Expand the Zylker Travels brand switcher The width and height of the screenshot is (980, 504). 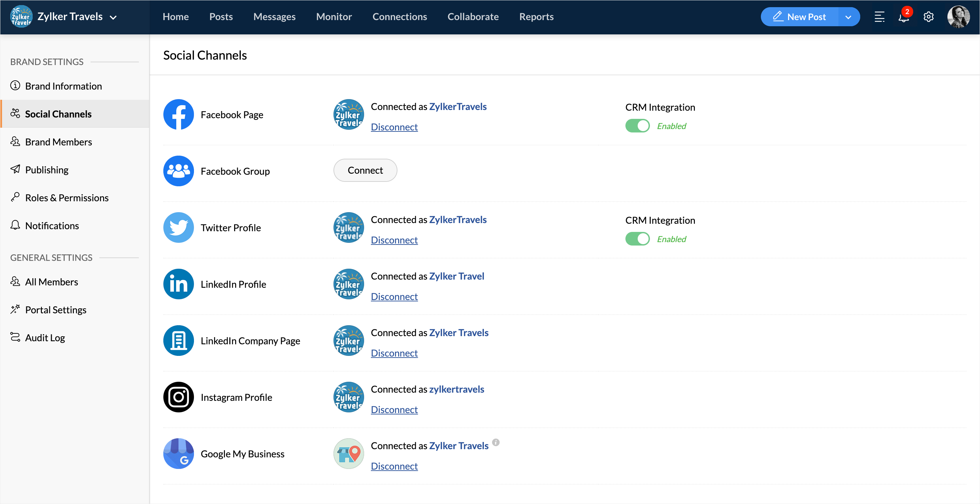pyautogui.click(x=113, y=17)
